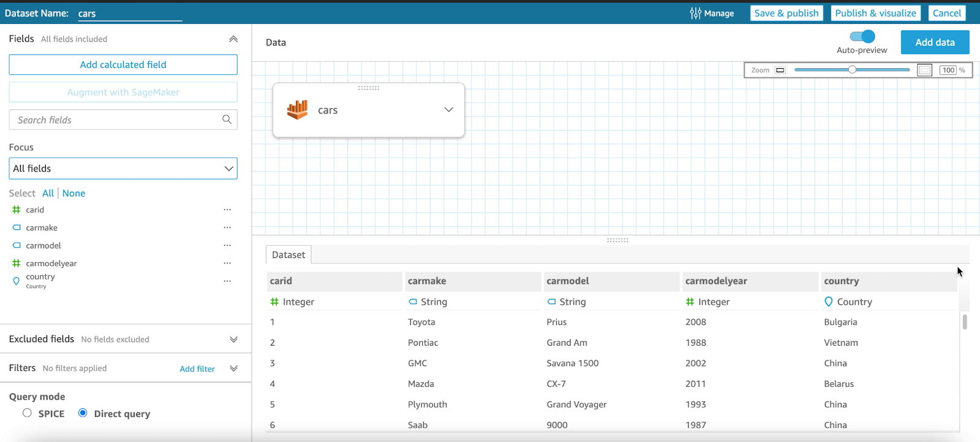Click the String type icon under carmake column
This screenshot has width=980, height=442.
(x=413, y=302)
